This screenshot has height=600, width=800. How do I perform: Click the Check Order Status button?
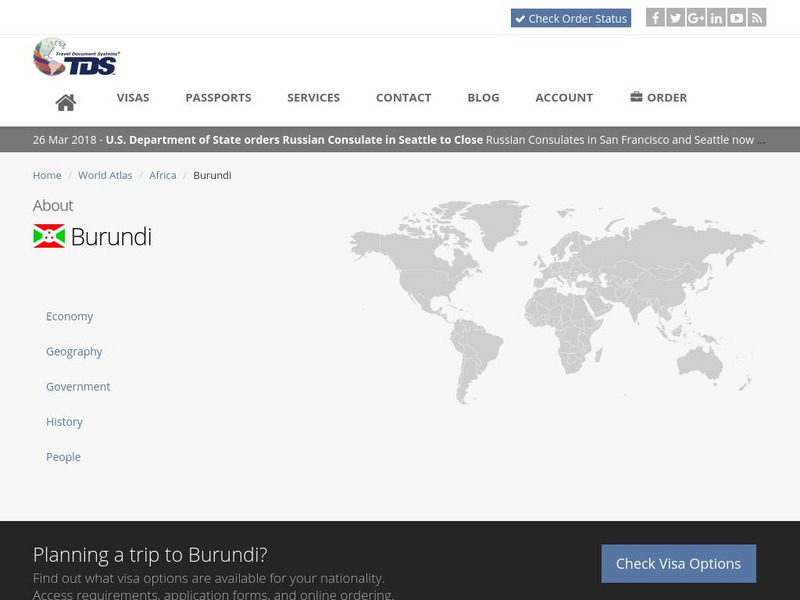point(571,17)
